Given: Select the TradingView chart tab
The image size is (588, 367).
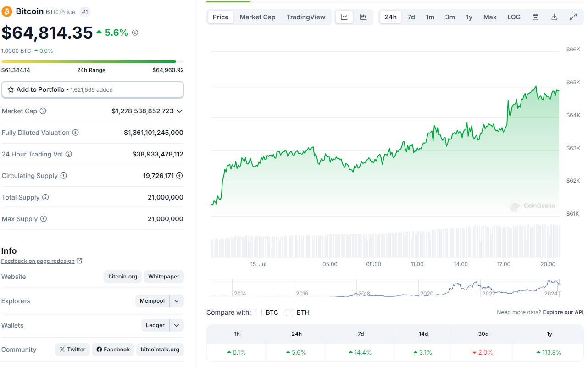Looking at the screenshot, I should 306,17.
